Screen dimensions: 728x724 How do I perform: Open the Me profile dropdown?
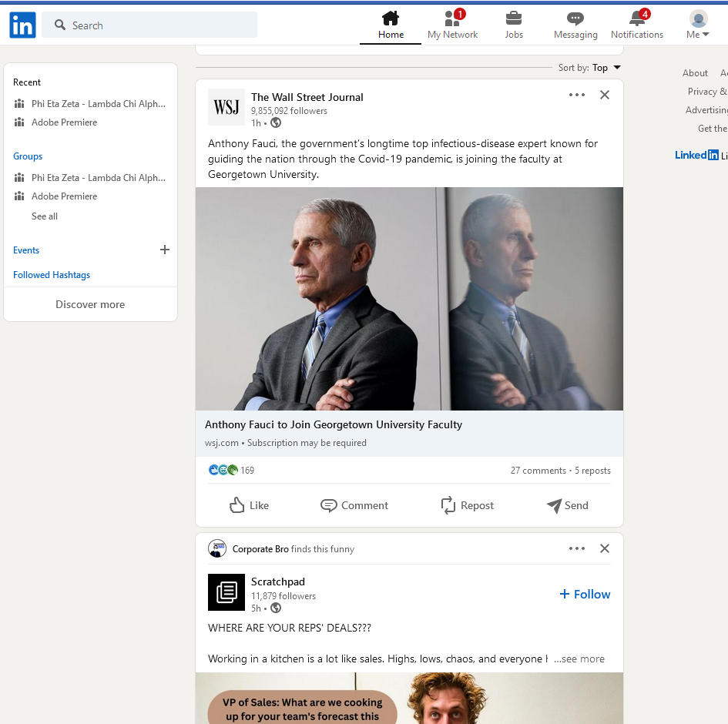tap(697, 25)
